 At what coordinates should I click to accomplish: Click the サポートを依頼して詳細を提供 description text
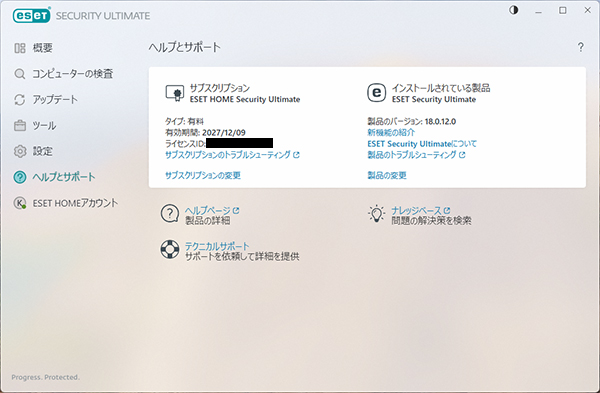[x=242, y=256]
